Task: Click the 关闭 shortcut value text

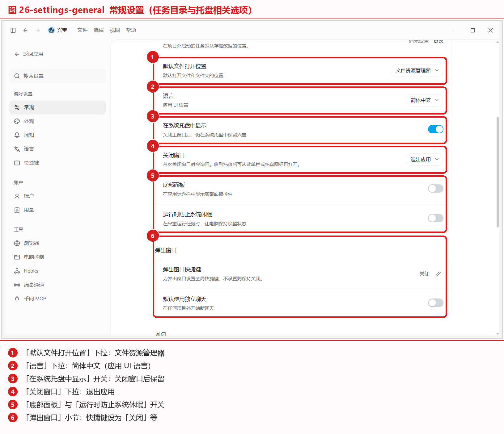Action: coord(425,274)
